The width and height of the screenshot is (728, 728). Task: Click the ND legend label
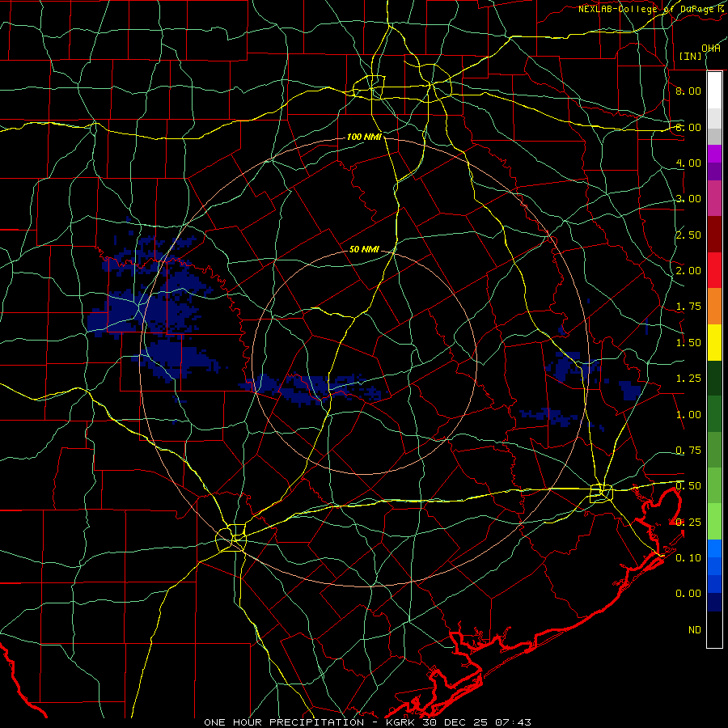coord(695,630)
